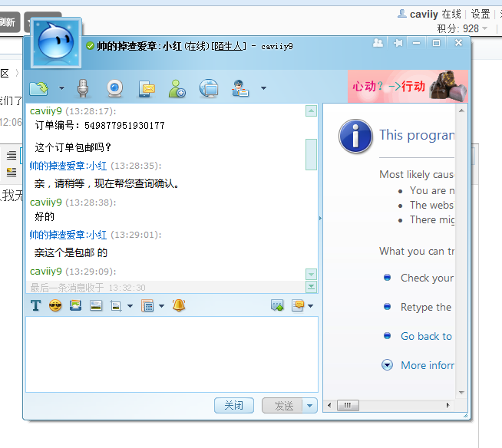Toggle the pin window on top icon

pyautogui.click(x=398, y=44)
